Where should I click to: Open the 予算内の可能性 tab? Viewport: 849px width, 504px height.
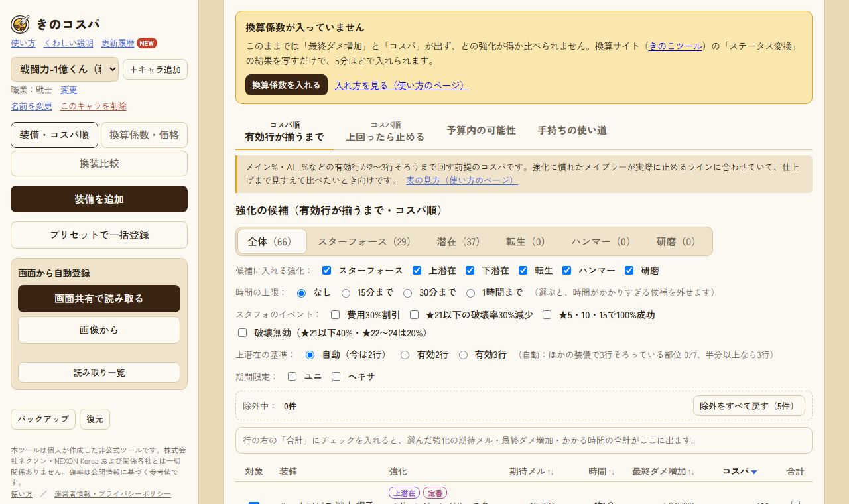pyautogui.click(x=481, y=131)
